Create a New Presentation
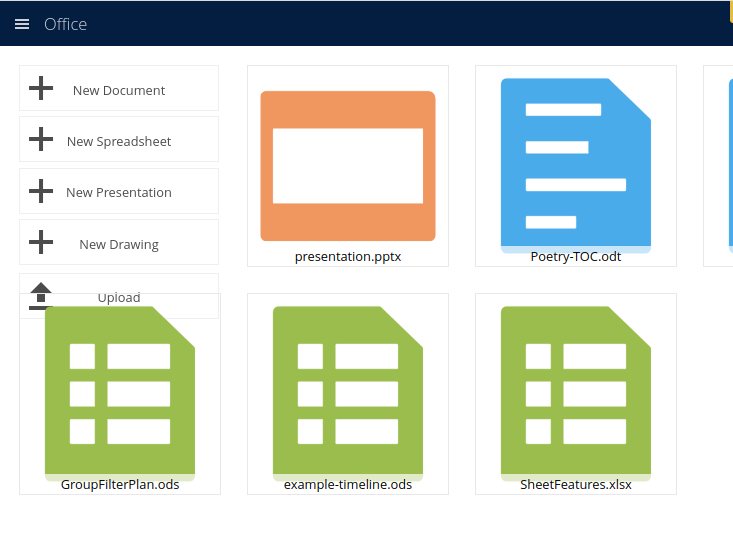733x536 pixels. (119, 191)
